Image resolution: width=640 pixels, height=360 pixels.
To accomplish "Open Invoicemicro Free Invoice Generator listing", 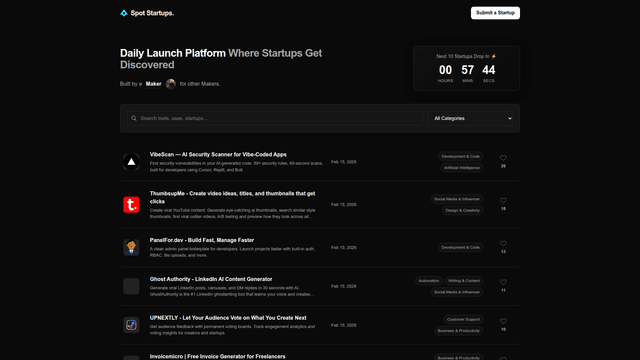I will 218,357.
